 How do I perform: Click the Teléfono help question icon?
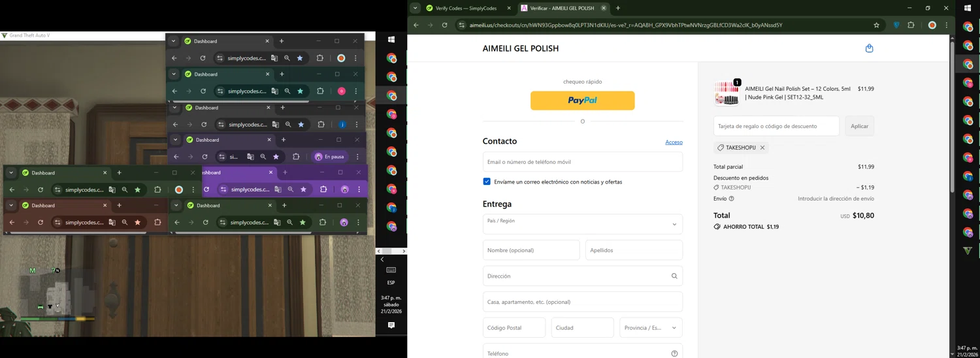[674, 353]
